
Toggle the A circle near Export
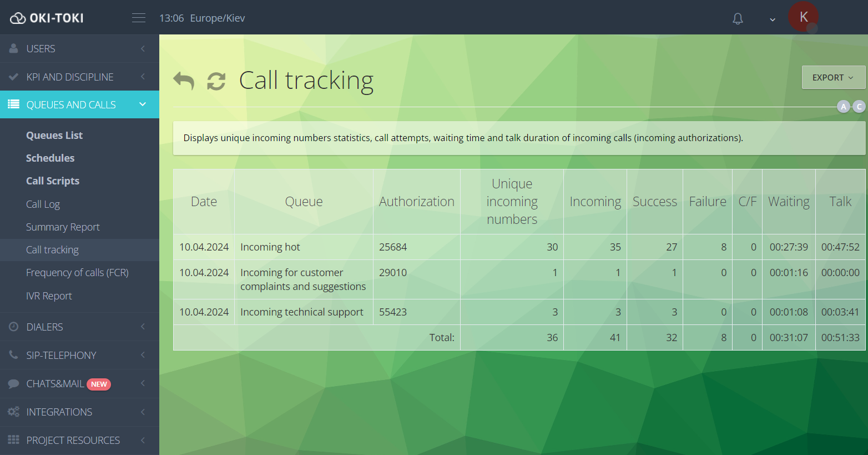click(844, 106)
